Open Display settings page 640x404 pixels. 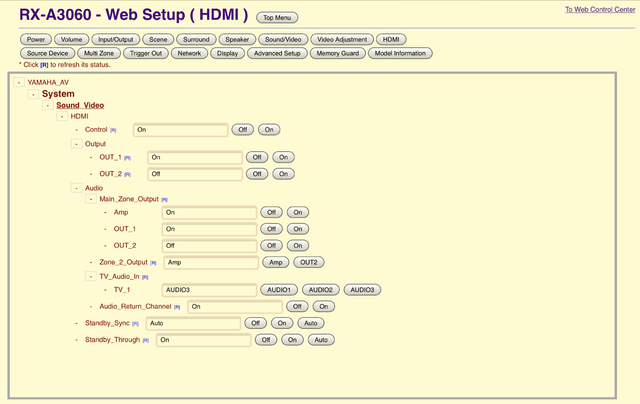point(227,53)
